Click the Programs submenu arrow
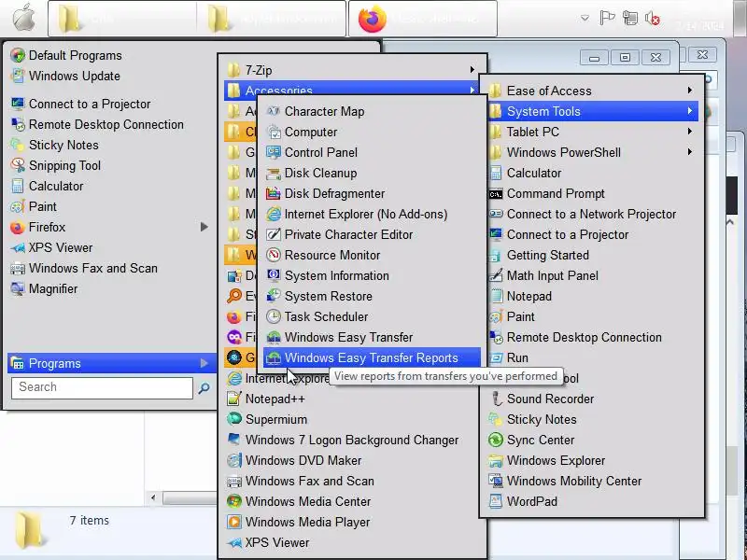747x560 pixels. (204, 363)
